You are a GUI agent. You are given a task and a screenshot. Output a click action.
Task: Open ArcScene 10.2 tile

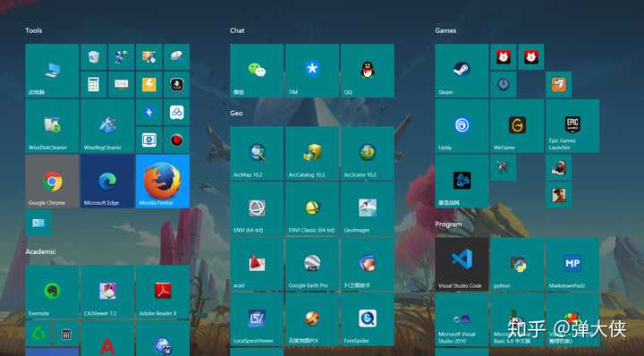[x=368, y=153]
